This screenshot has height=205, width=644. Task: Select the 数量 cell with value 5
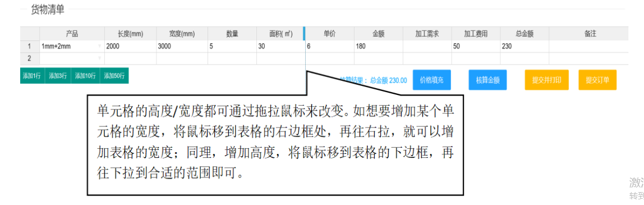(232, 47)
